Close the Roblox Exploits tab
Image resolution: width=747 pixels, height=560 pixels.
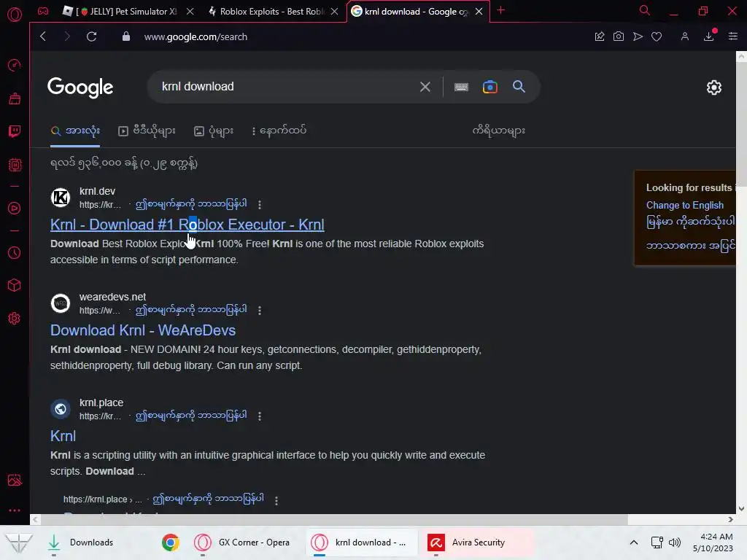click(x=334, y=12)
